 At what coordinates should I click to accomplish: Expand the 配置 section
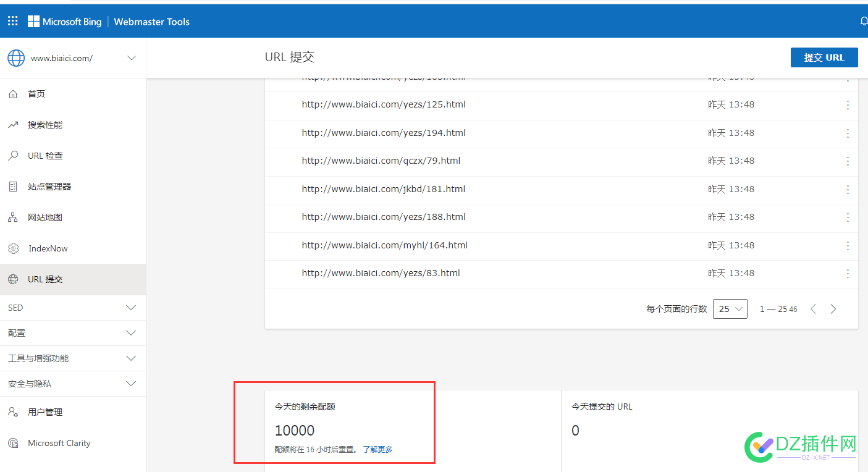(x=131, y=333)
